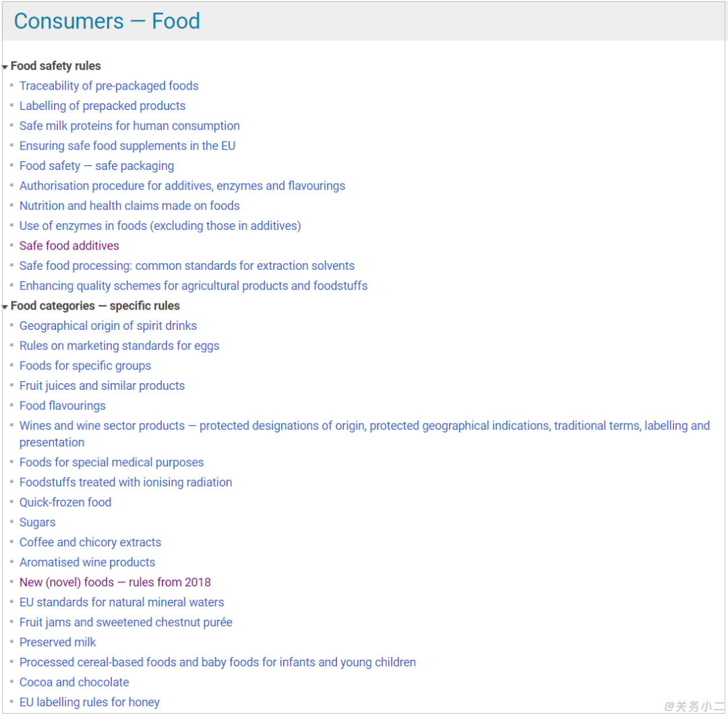Open EU labelling rules for honey
The width and height of the screenshot is (728, 715).
pos(89,702)
